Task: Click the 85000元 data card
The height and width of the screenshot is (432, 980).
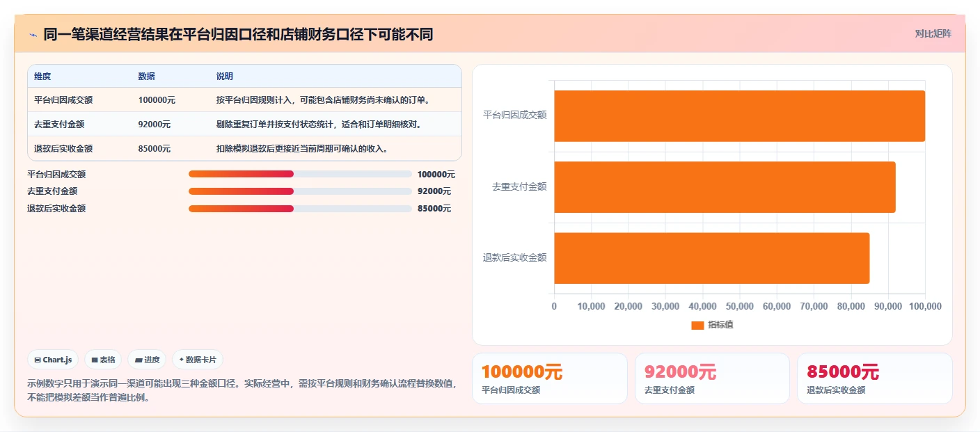Action: coord(874,378)
